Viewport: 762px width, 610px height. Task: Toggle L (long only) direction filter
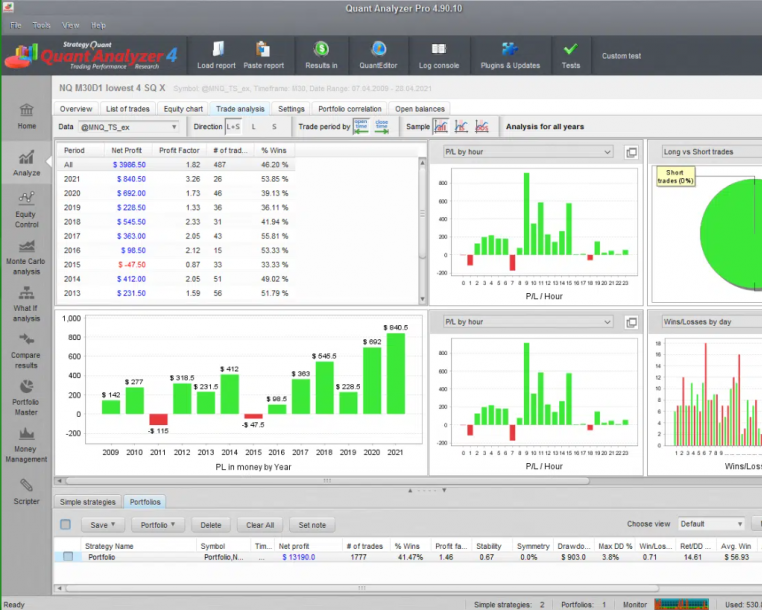254,126
